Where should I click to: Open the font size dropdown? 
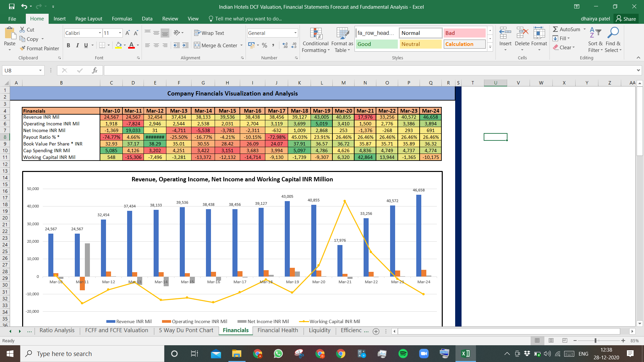coord(120,33)
